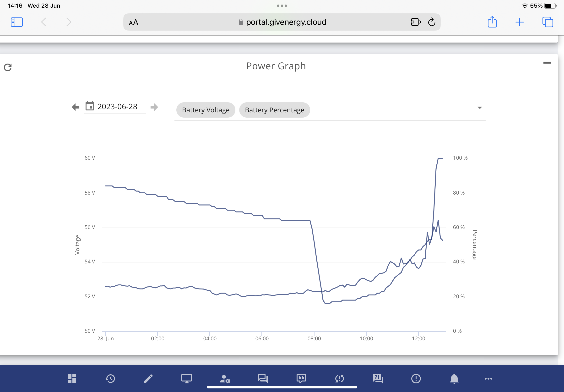Image resolution: width=564 pixels, height=392 pixels.
Task: Open the calendar date picker
Action: click(x=90, y=106)
